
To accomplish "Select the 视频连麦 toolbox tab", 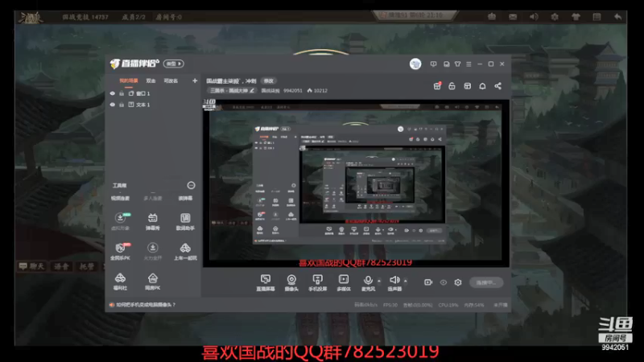I will pos(120,198).
